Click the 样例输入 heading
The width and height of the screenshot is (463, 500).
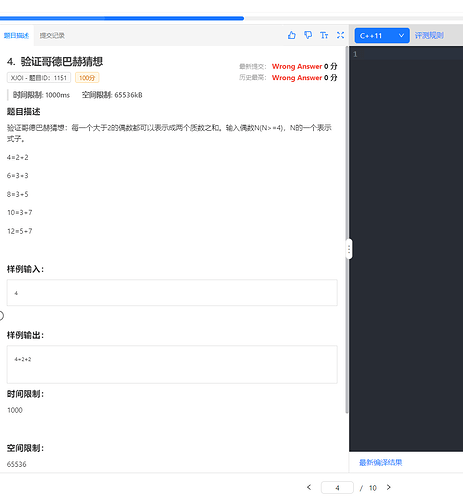pyautogui.click(x=25, y=269)
